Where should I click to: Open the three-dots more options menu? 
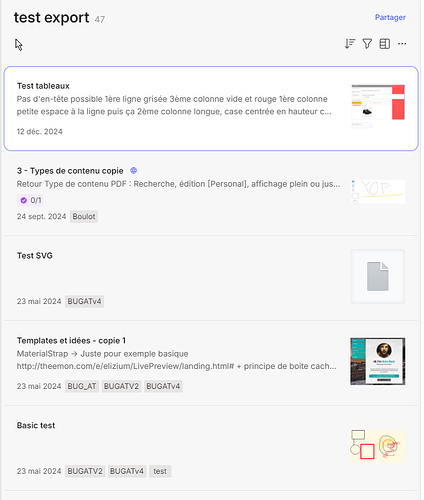point(402,44)
